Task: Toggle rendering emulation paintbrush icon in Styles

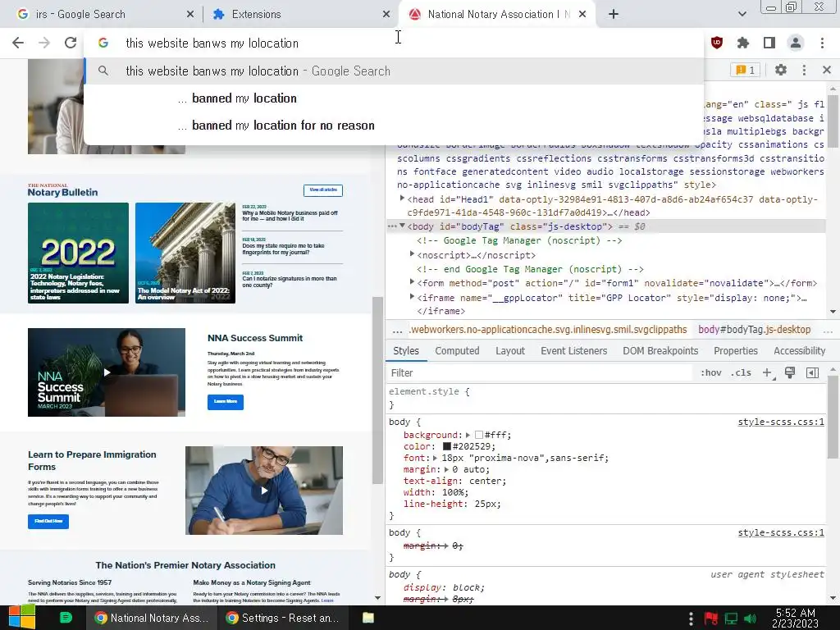Action: click(790, 373)
